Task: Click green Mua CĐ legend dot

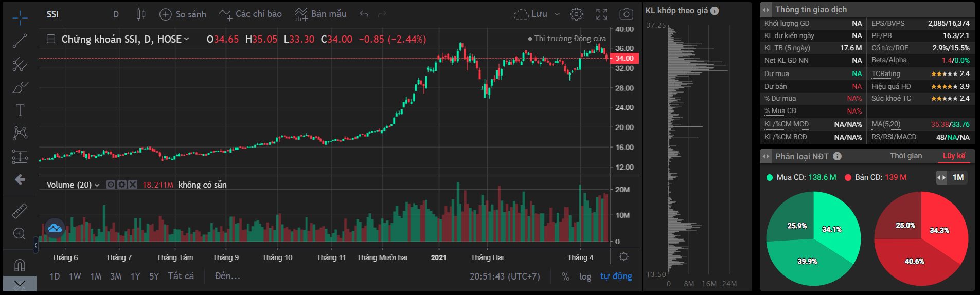Action: (770, 177)
